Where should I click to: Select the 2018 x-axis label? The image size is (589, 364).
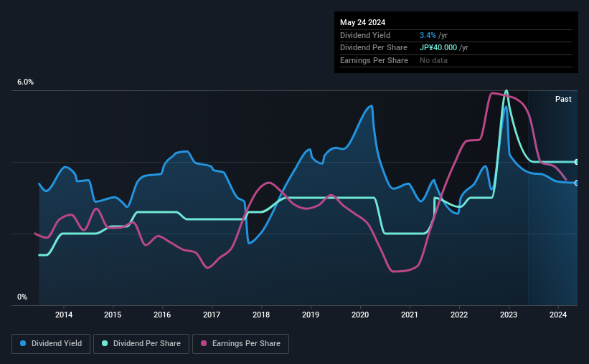pyautogui.click(x=261, y=315)
